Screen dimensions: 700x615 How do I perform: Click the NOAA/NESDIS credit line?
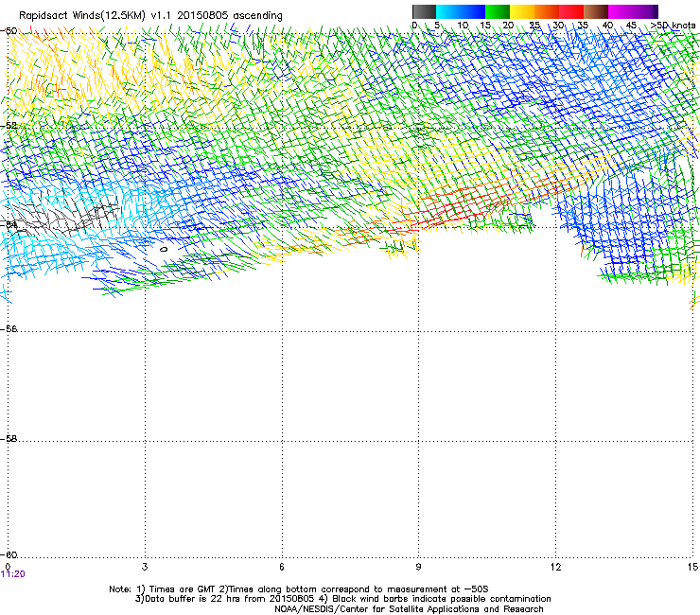409,609
